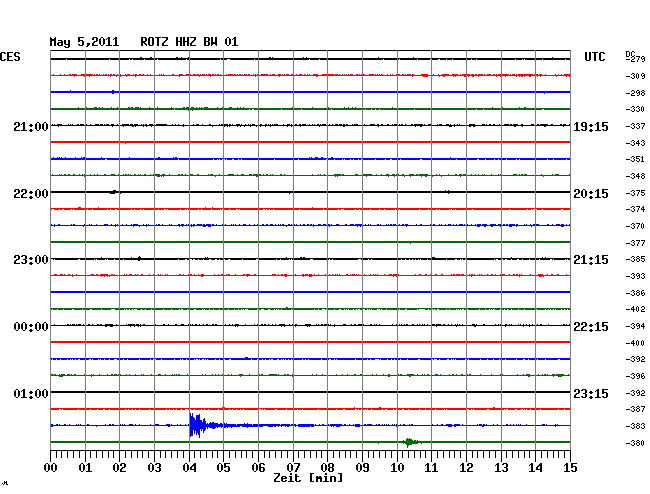The image size is (650, 494).
Task: Click the UTC column header
Action: [x=594, y=57]
